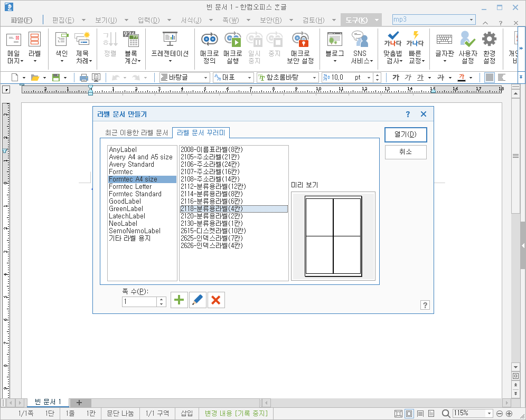Run Macro from the ribbon

pos(232,48)
